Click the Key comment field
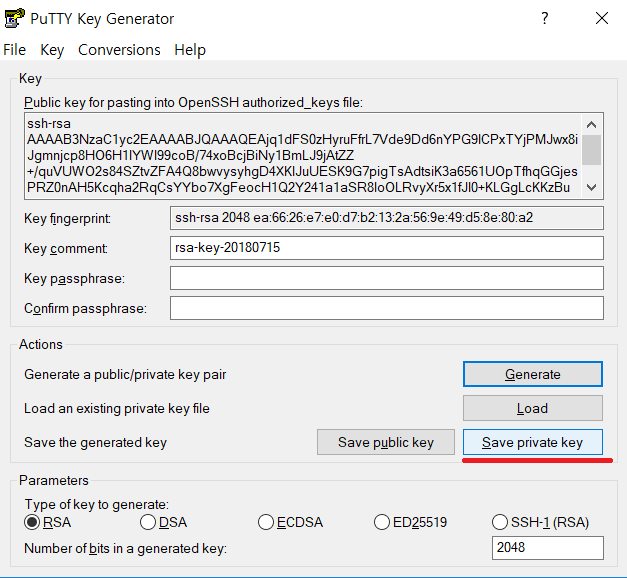The width and height of the screenshot is (627, 578). (387, 248)
